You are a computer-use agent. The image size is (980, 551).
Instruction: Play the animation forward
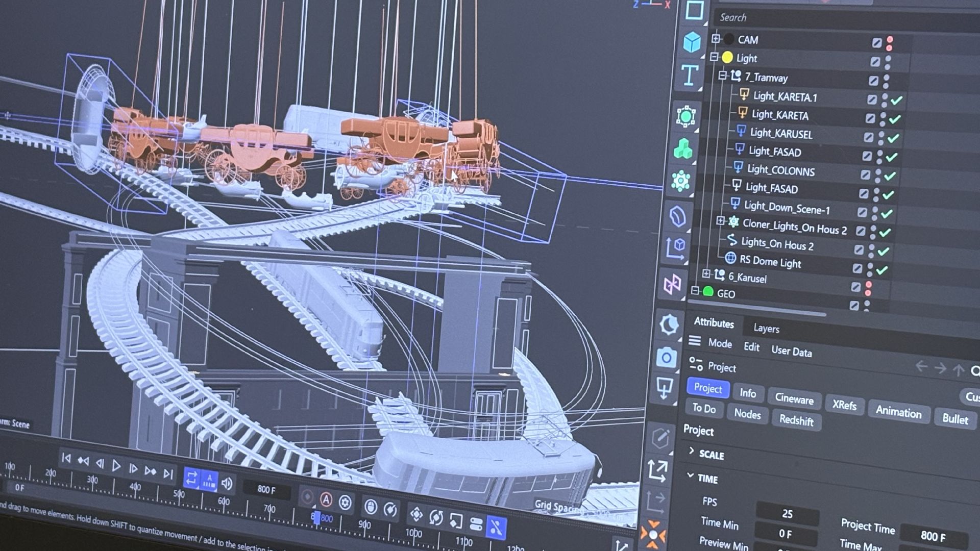coord(116,465)
